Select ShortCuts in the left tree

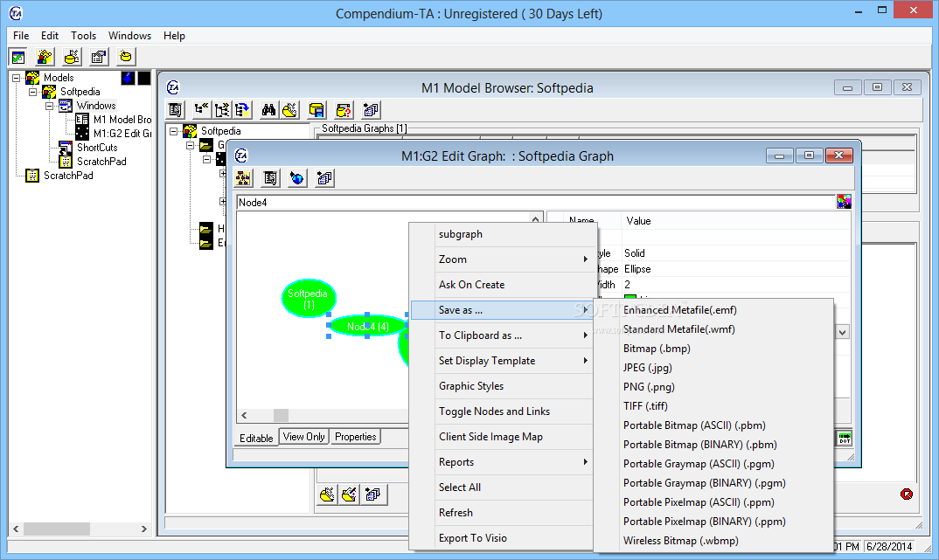[x=97, y=148]
